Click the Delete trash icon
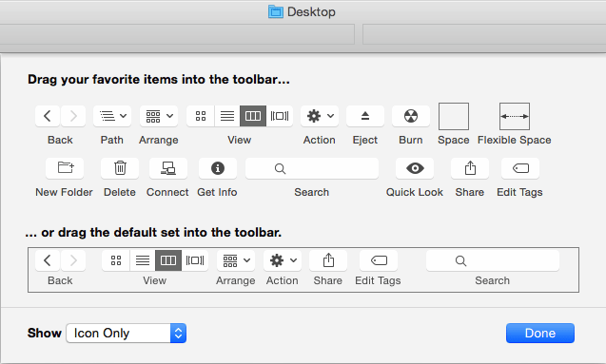 [x=120, y=168]
